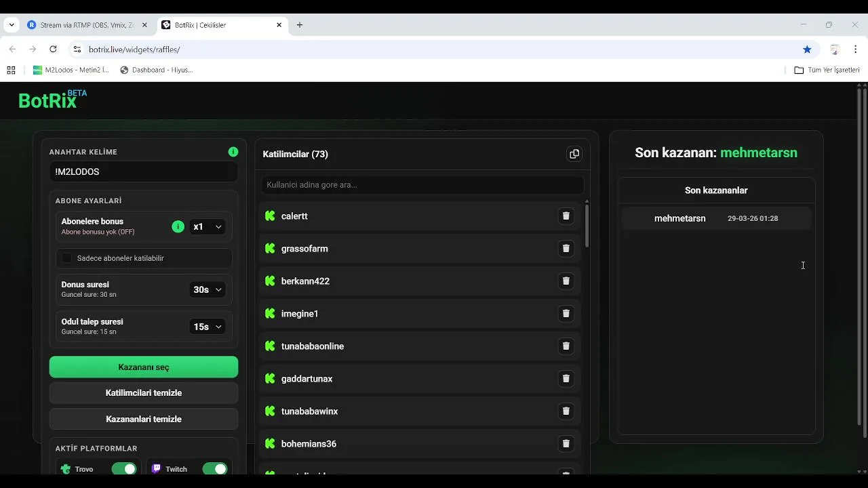Delete tunababaonline entry trash icon
The image size is (868, 488).
click(x=566, y=346)
